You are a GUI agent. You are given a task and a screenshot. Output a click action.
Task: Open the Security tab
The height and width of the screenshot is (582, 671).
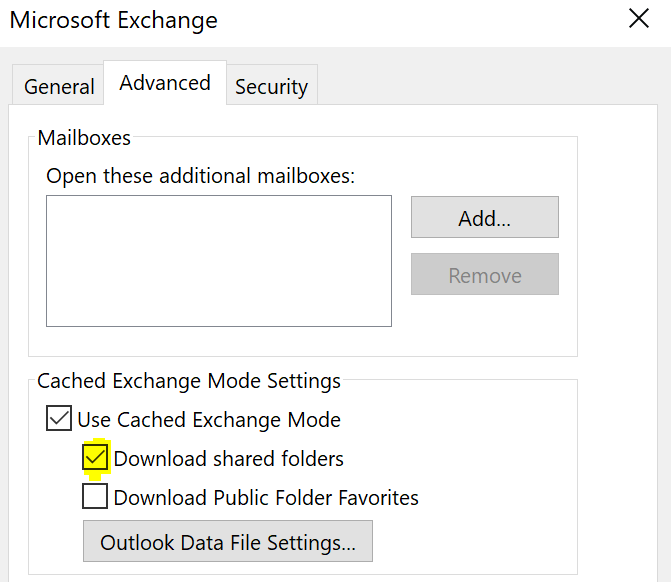[x=272, y=86]
